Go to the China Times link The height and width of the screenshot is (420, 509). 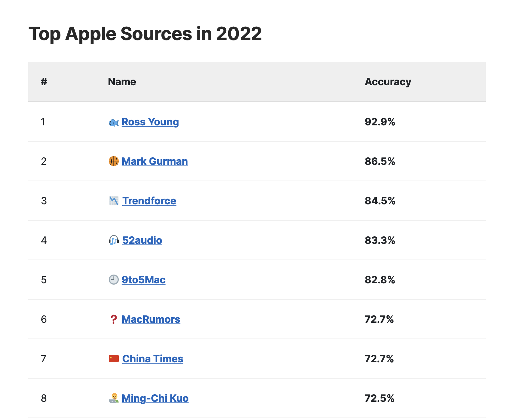pos(153,359)
